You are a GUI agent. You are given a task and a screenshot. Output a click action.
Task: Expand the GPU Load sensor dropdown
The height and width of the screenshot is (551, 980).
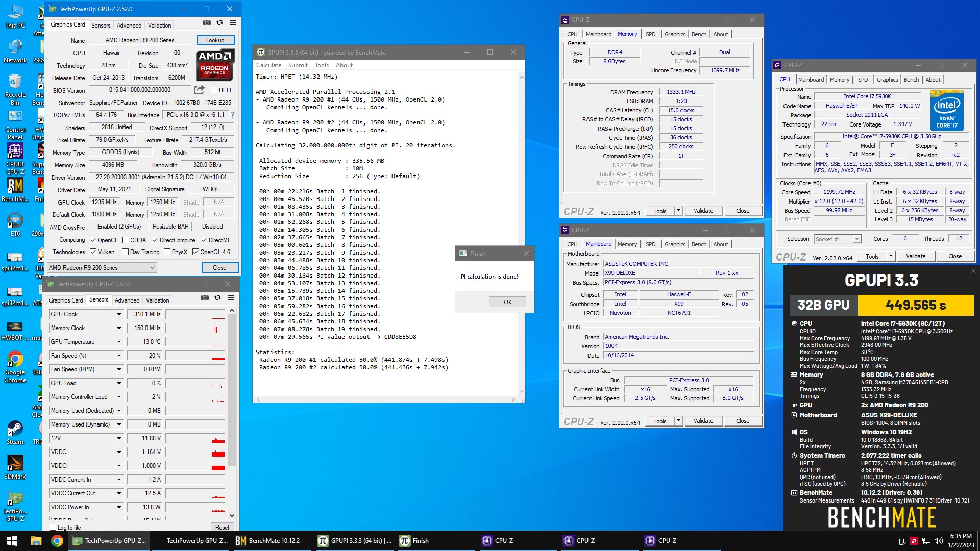[x=119, y=383]
